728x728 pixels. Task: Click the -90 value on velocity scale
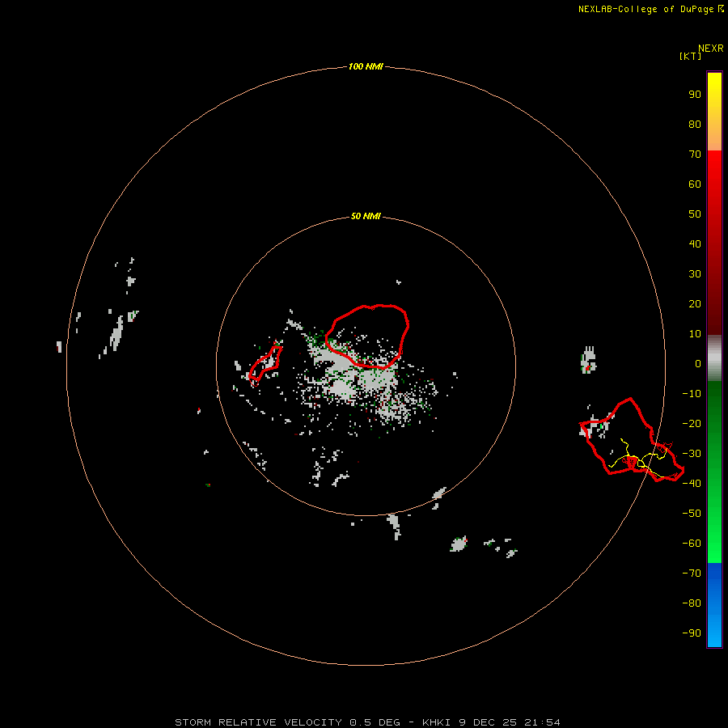pos(692,633)
